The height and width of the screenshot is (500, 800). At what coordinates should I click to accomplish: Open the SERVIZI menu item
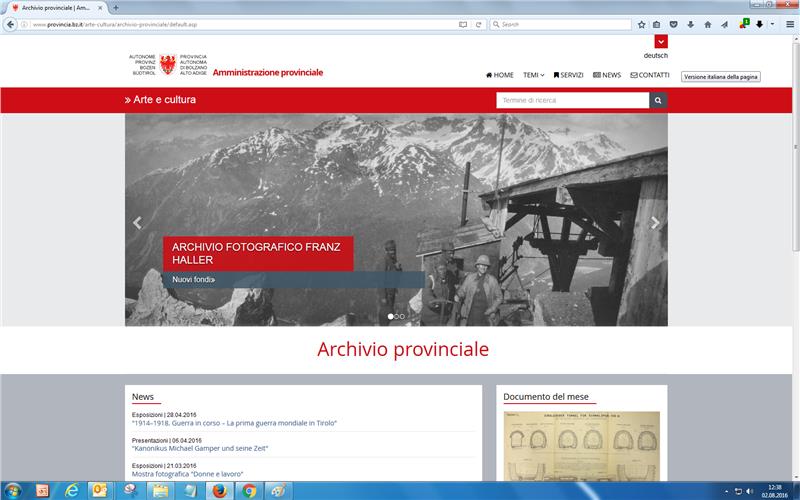click(568, 75)
